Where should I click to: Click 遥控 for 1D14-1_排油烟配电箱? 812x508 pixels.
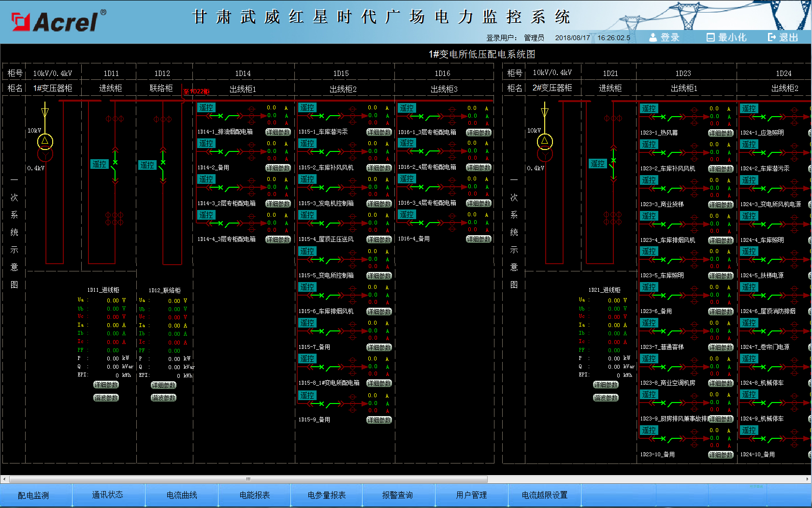pos(206,107)
